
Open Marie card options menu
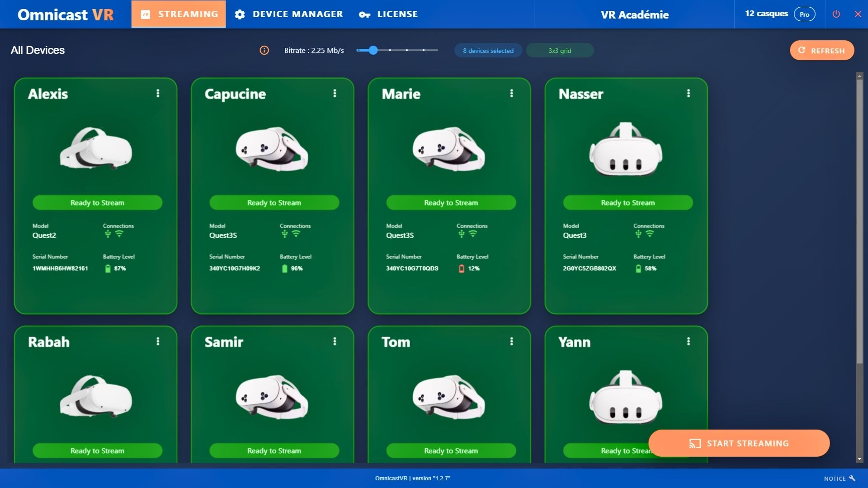tap(511, 93)
